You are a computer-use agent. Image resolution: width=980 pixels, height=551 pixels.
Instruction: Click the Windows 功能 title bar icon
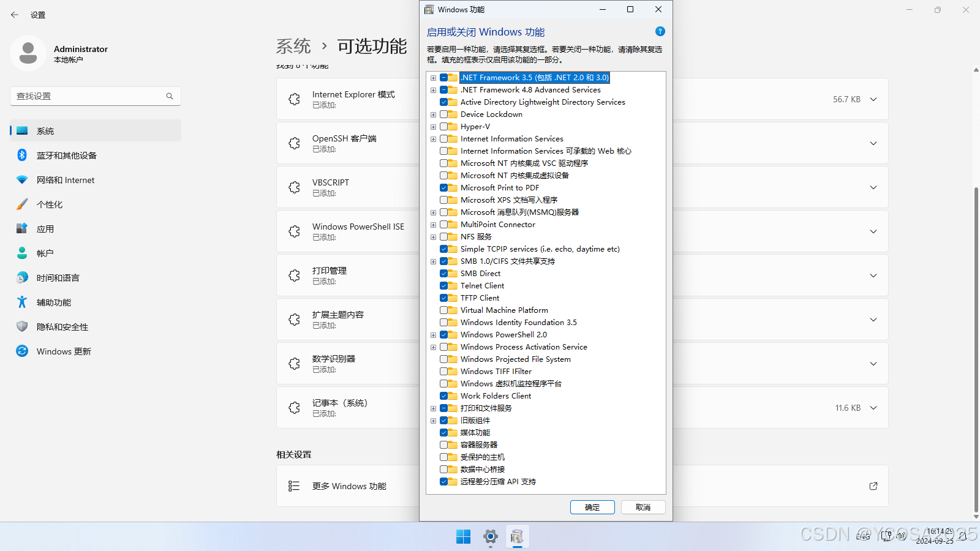click(429, 9)
